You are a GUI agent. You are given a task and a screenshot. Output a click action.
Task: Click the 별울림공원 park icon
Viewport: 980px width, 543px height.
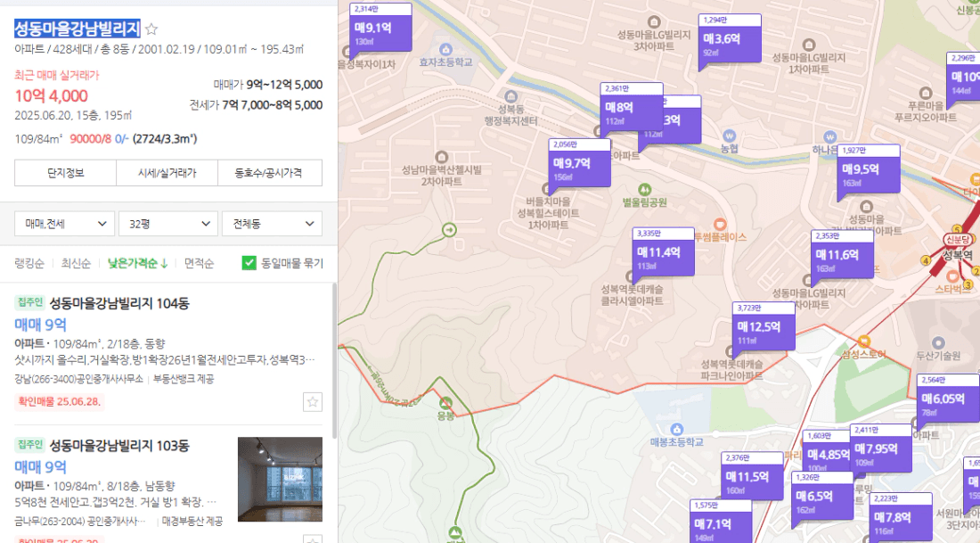point(644,190)
